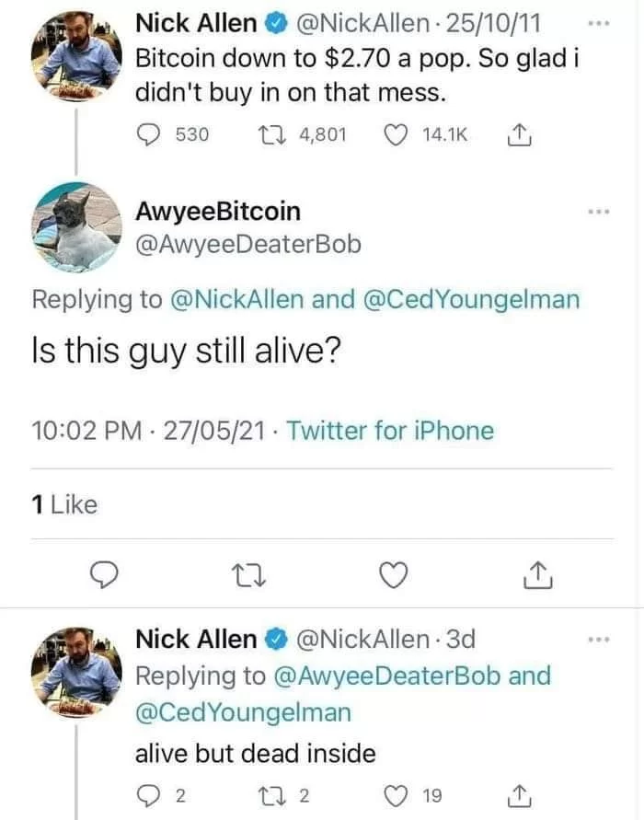View the 1 Like list

(64, 504)
